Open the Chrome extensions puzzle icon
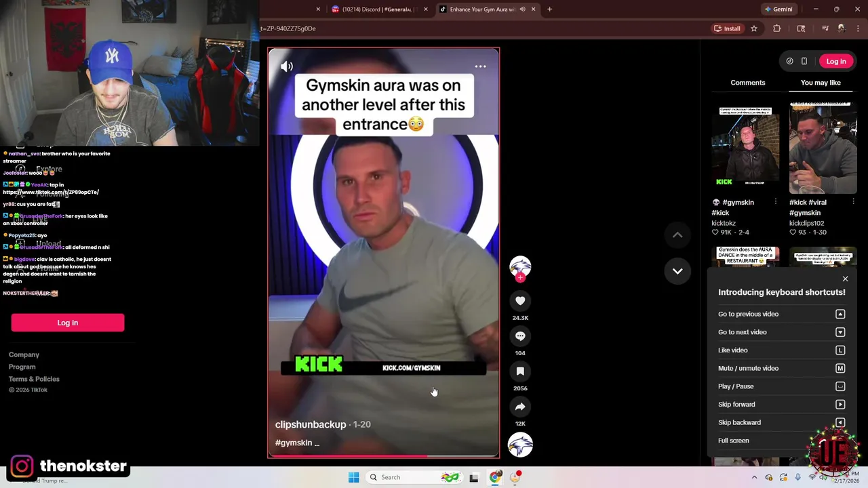 pos(777,28)
